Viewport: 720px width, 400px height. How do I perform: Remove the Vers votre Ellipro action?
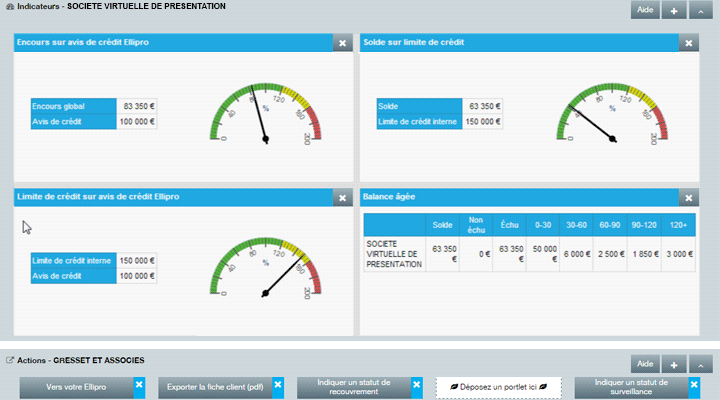coord(139,384)
